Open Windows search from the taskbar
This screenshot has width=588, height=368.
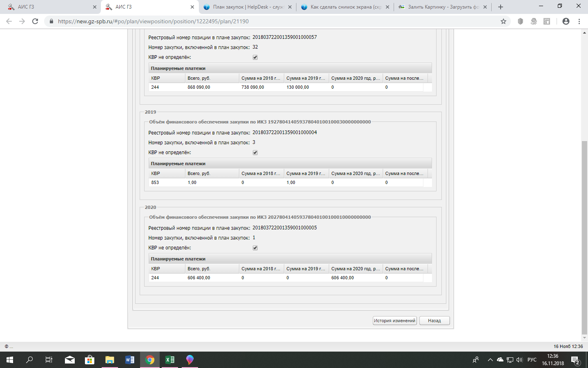29,360
